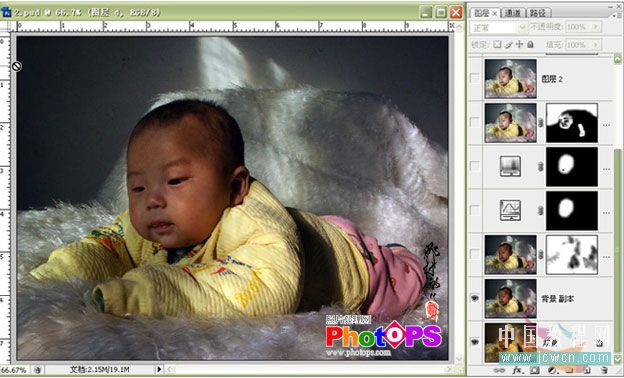This screenshot has height=378, width=624.
Task: Click layers panel scrollbar down arrow
Action: 617,359
